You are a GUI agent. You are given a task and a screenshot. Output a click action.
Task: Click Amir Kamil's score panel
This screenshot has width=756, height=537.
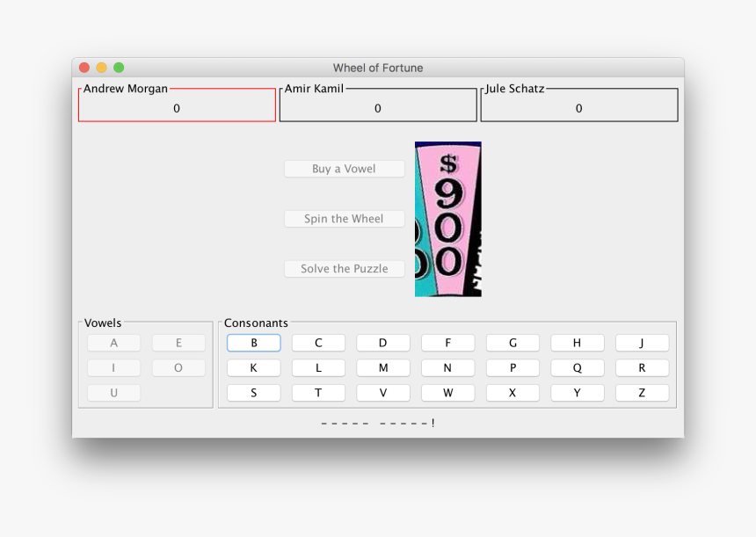click(x=378, y=104)
